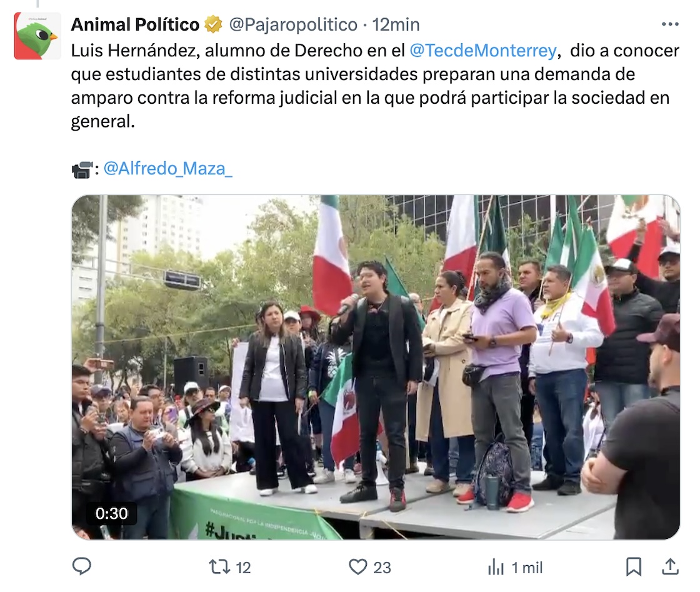Click the tweet body text to expand
The height and width of the screenshot is (592, 700).
tap(375, 86)
